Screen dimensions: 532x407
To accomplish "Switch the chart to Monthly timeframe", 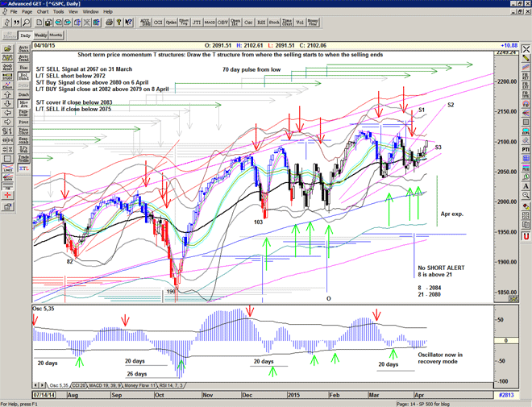I will click(56, 35).
